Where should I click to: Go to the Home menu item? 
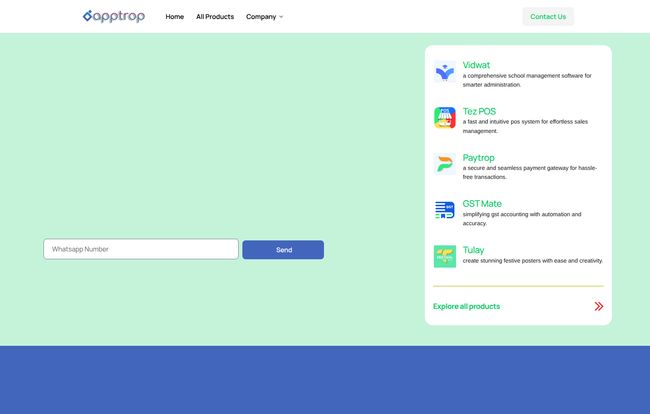(174, 17)
